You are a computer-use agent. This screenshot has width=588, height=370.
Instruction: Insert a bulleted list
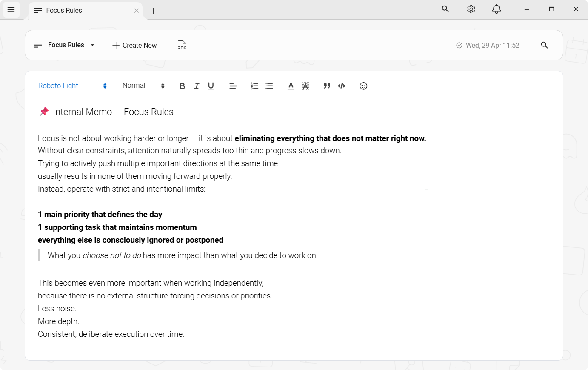(x=269, y=86)
